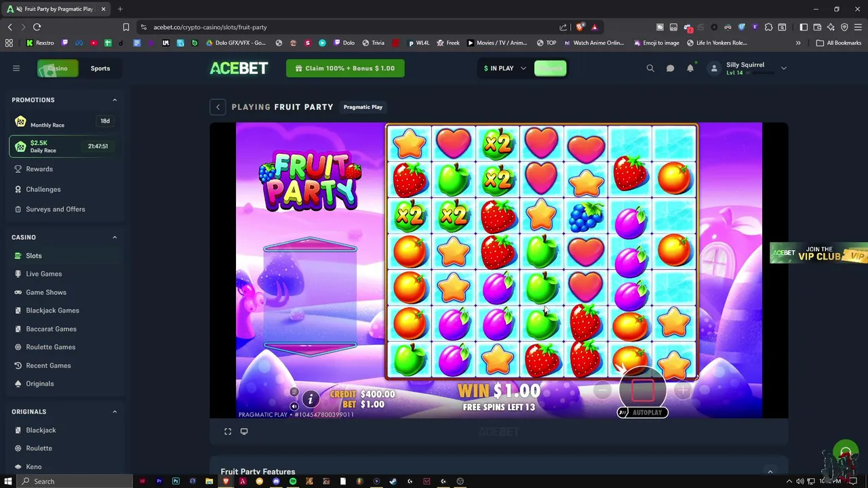Go back in browser history

coord(9,27)
